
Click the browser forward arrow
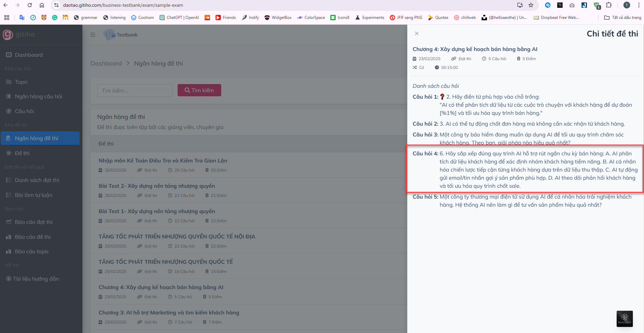click(x=18, y=5)
